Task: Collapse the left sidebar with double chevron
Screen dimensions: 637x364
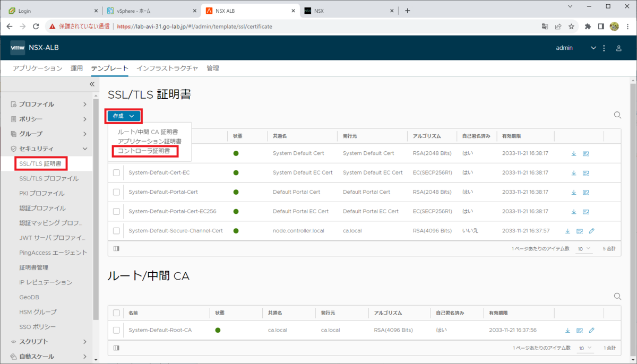Action: point(92,84)
